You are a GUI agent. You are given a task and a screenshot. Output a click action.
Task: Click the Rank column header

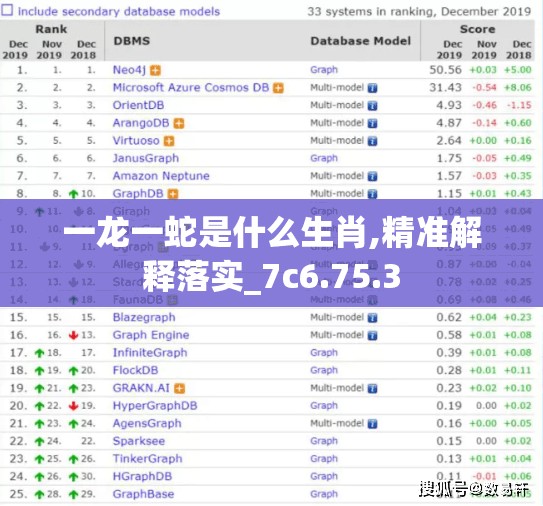51,29
